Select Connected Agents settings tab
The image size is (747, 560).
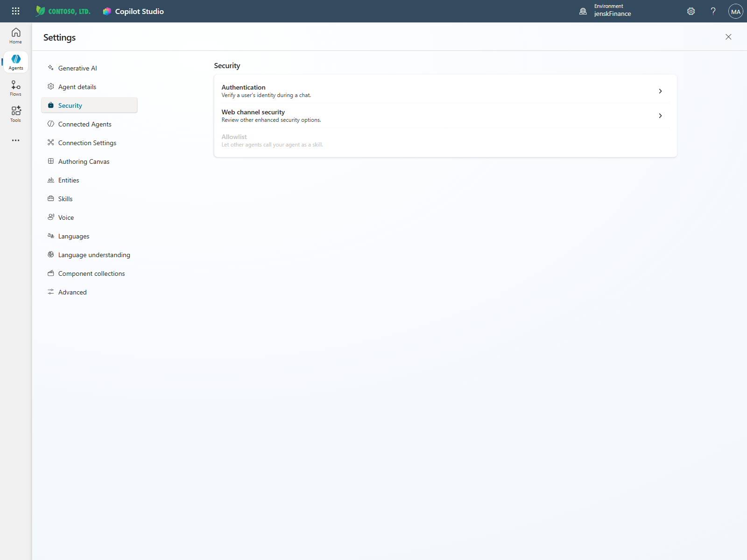[x=89, y=124]
